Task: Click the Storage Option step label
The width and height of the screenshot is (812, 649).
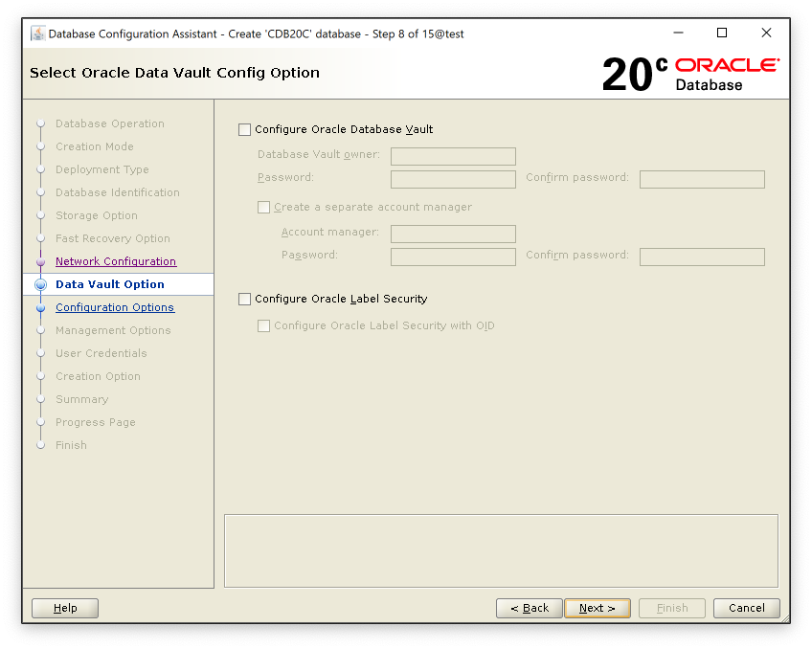Action: (x=97, y=215)
